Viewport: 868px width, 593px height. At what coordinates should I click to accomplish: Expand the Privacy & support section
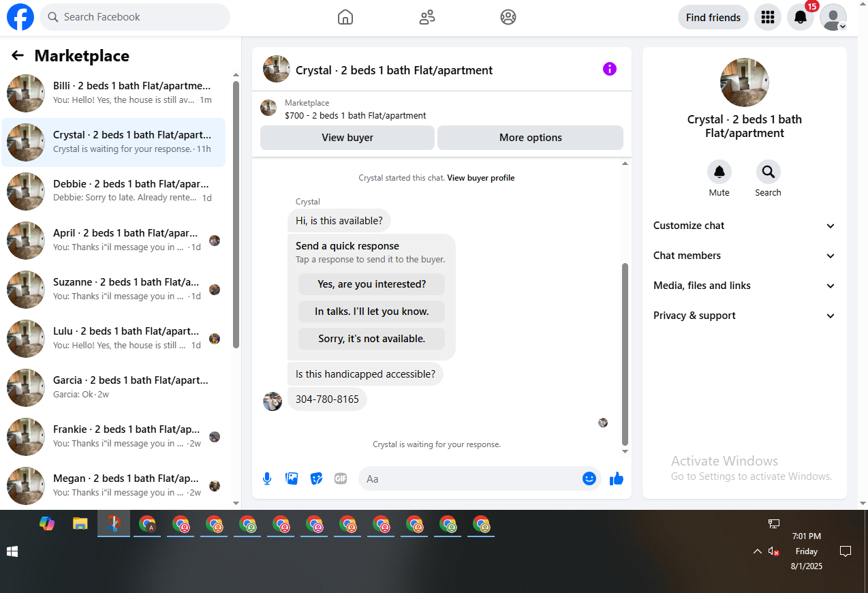pos(744,316)
